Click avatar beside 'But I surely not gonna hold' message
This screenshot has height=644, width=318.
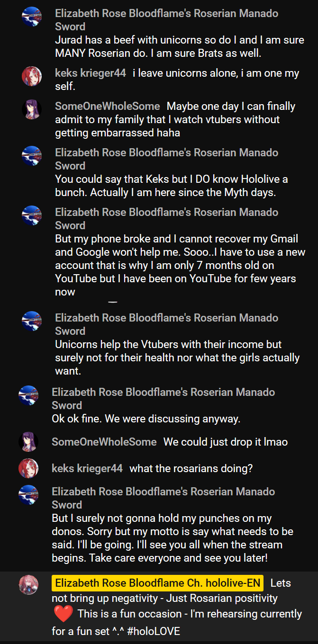[28, 495]
